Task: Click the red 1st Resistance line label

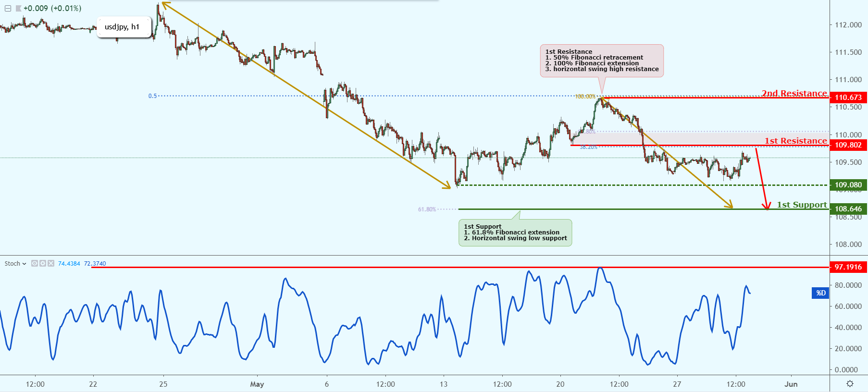Action: pyautogui.click(x=796, y=141)
